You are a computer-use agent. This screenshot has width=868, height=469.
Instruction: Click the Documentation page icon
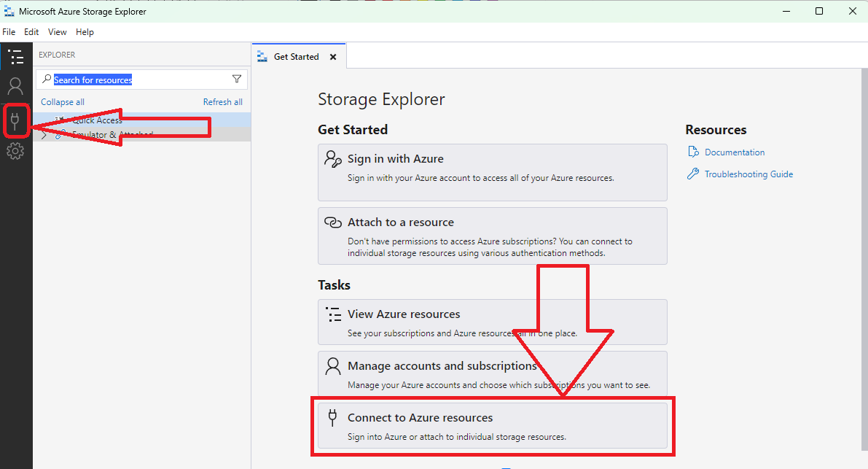point(693,152)
